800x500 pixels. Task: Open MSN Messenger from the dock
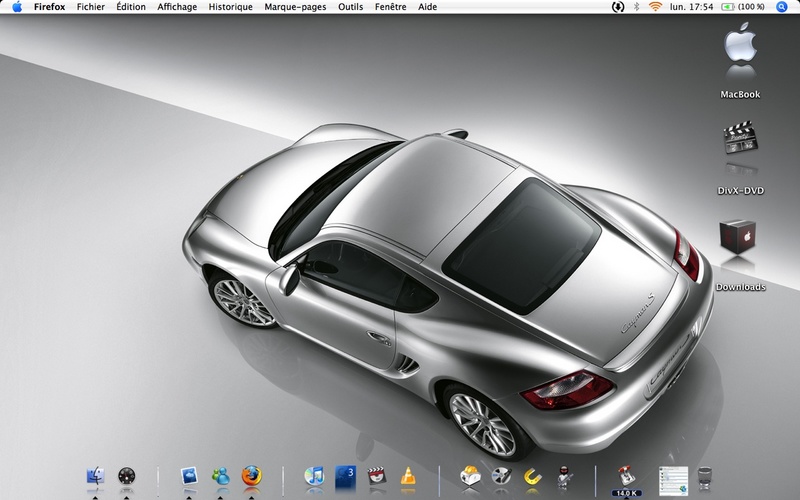[220, 476]
